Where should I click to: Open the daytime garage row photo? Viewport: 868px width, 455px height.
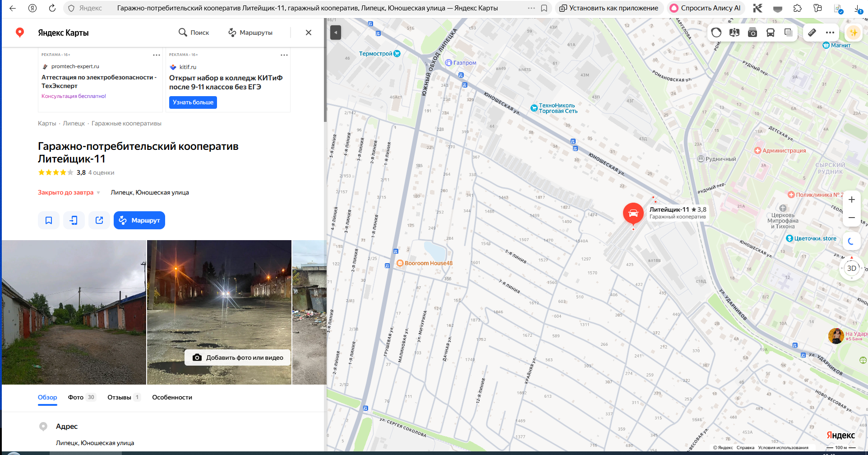coord(74,312)
